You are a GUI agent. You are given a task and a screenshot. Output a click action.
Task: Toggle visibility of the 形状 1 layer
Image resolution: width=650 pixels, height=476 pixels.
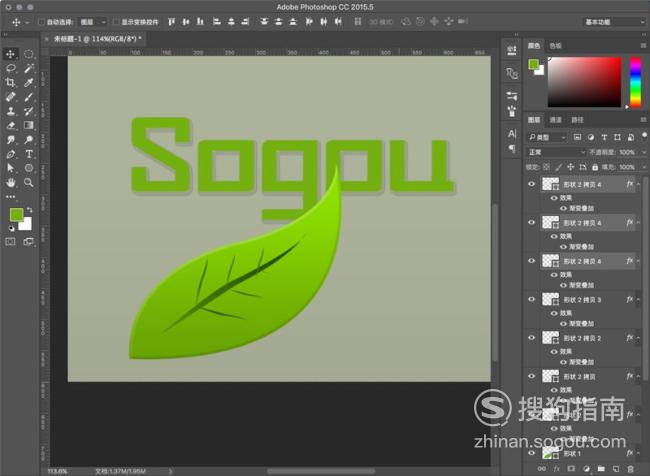pyautogui.click(x=531, y=453)
